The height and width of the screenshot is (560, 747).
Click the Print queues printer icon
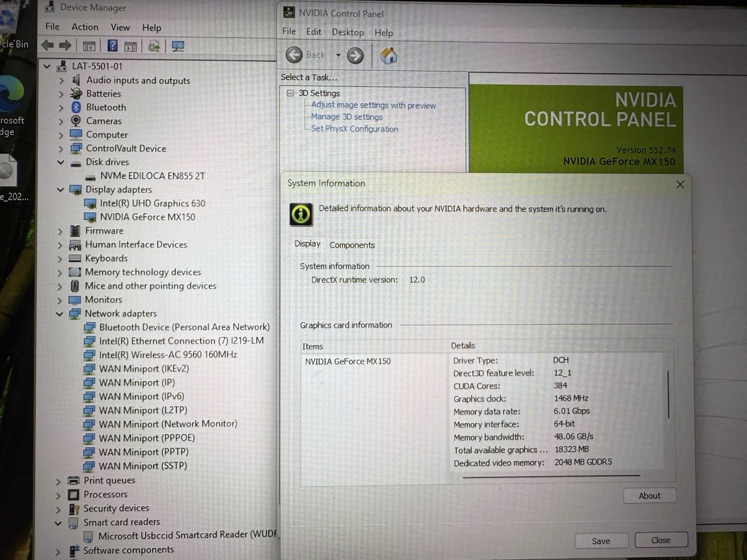click(73, 480)
